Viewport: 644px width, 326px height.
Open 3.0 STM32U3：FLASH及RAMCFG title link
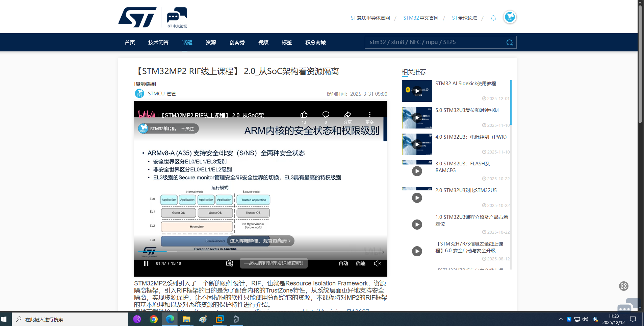coord(462,167)
